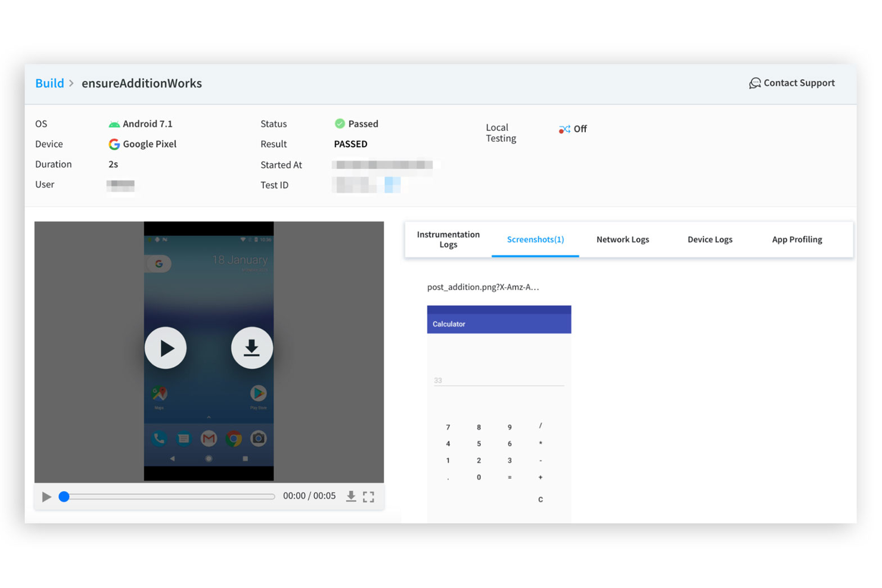Click the = key in calculator screenshot

pos(510,477)
